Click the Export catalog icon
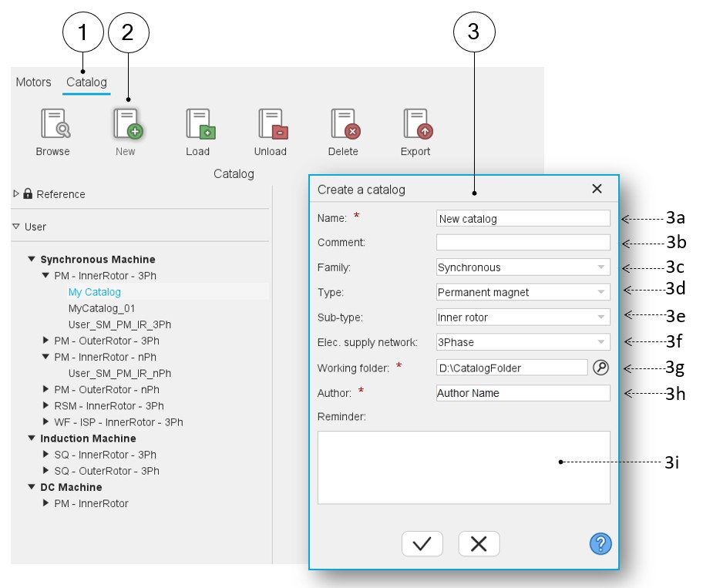 (418, 123)
